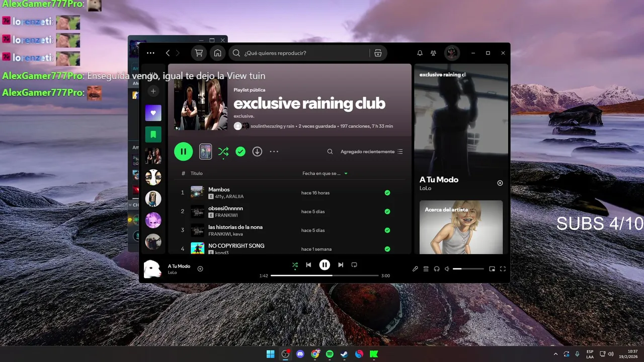The width and height of the screenshot is (644, 362).
Task: Open the Friend Activity icon
Action: 433,53
